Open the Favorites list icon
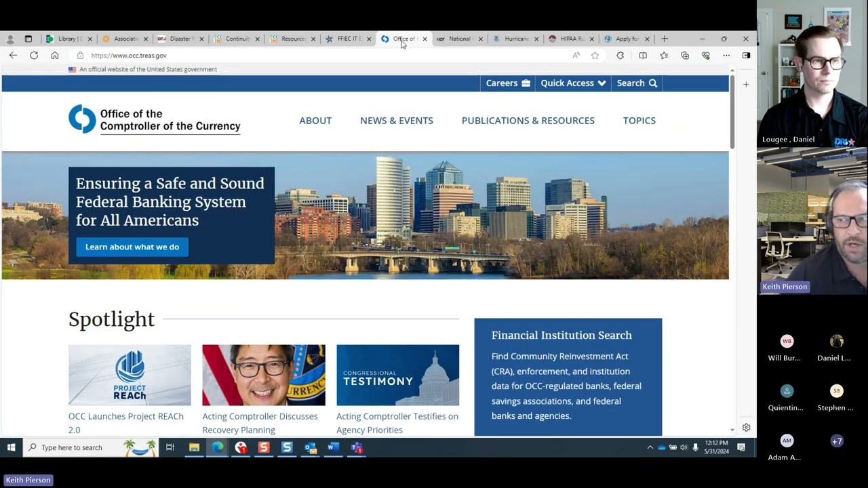The height and width of the screenshot is (488, 868). (664, 56)
